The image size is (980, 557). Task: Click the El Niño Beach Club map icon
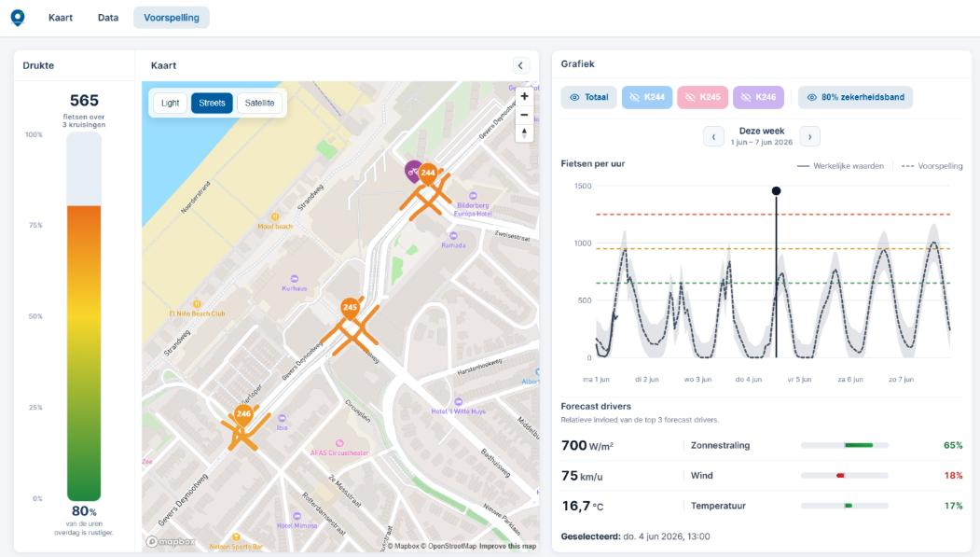pyautogui.click(x=197, y=304)
